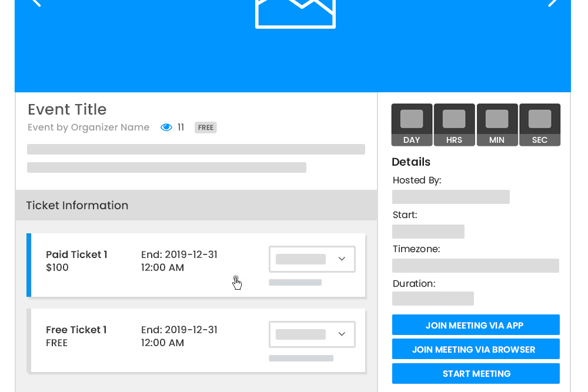Open the Paid Ticket 1 quantity dropdown
This screenshot has width=588, height=392.
coord(312,259)
